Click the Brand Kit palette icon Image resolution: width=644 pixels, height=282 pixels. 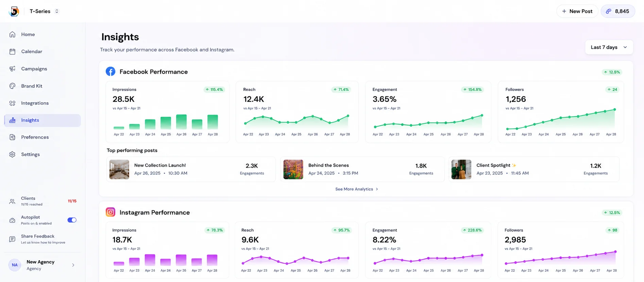pos(13,86)
